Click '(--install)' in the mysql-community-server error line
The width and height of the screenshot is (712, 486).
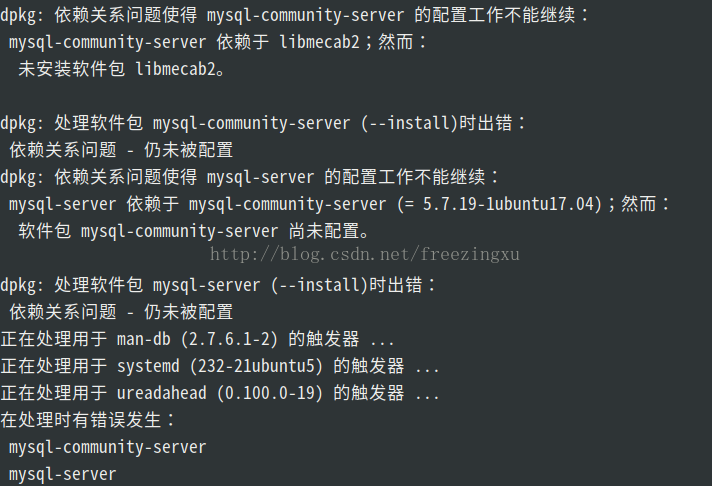tap(407, 123)
